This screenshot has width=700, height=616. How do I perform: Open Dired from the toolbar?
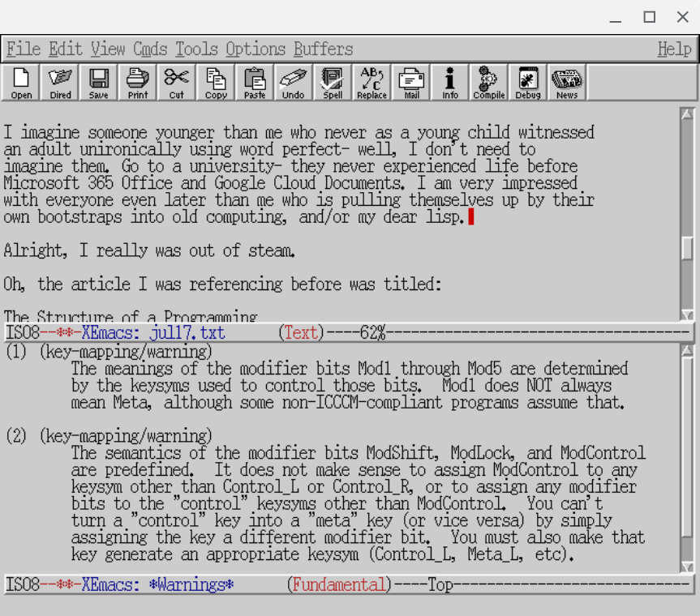pos(60,83)
